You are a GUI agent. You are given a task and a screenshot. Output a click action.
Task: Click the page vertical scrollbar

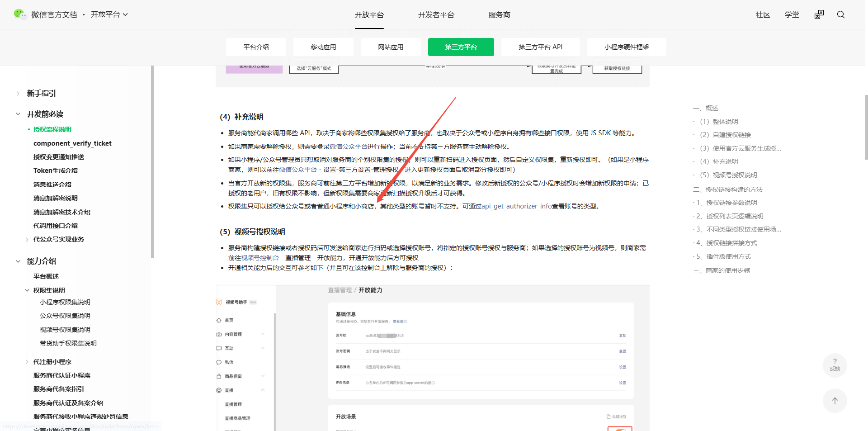point(866,127)
